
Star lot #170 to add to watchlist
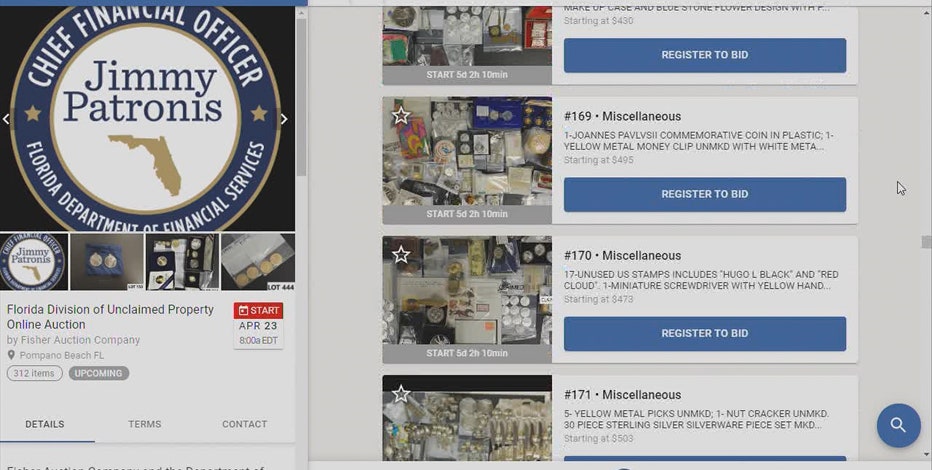point(401,255)
